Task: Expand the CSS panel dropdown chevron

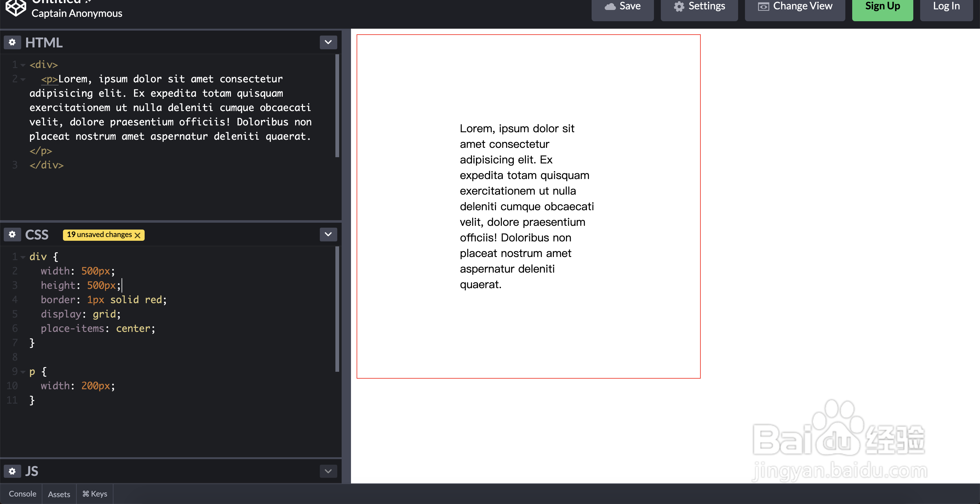Action: (x=328, y=235)
